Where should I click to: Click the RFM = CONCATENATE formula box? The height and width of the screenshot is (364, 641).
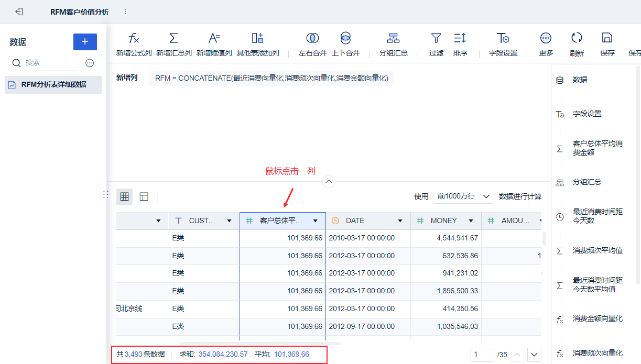point(271,78)
